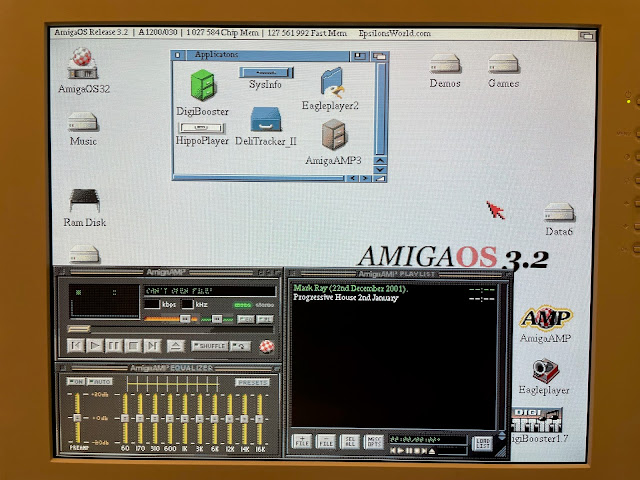The height and width of the screenshot is (480, 640).
Task: Open the Eagleplayer2 eagle drawer icon
Action: (332, 83)
